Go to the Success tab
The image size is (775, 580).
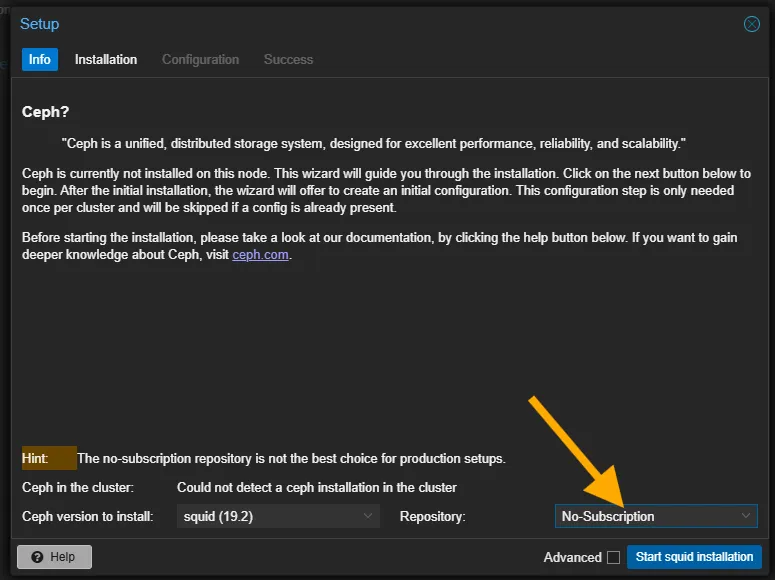coord(288,60)
